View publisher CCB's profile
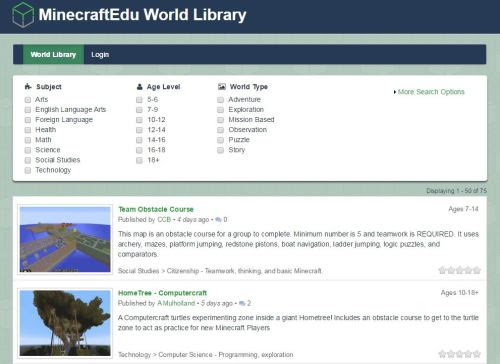This screenshot has width=500, height=364. (x=164, y=219)
